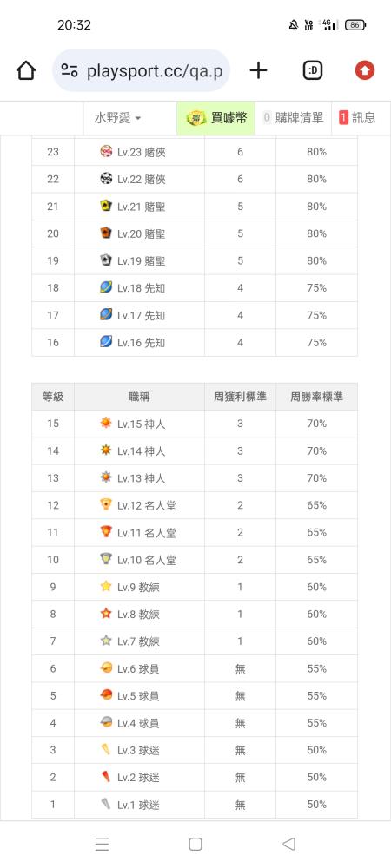Click the Lv.5 球員 red cap icon

click(106, 694)
